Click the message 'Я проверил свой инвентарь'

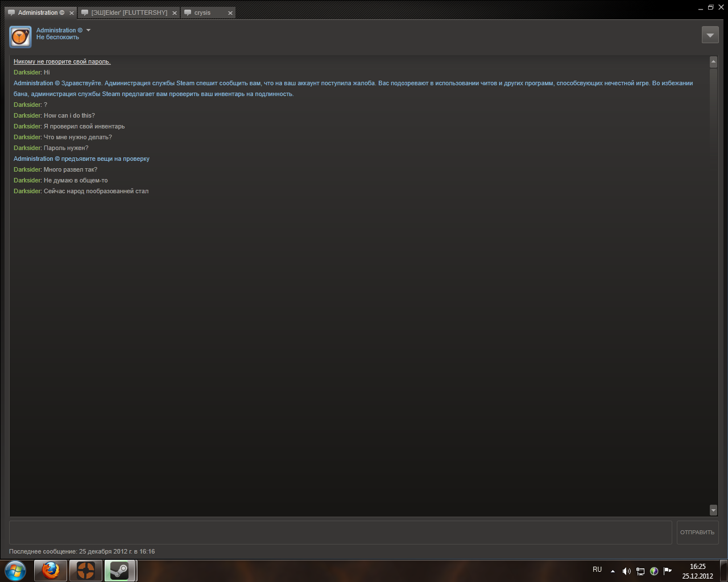[84, 126]
